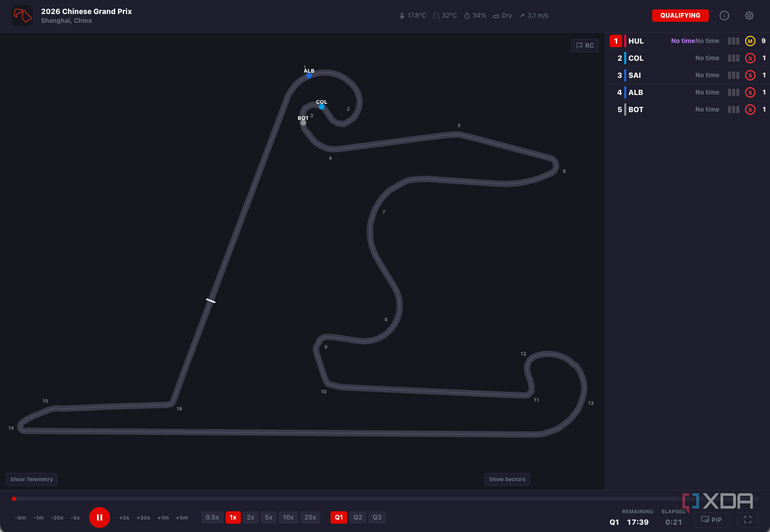Set playback speed to 10x
The height and width of the screenshot is (532, 770).
288,517
